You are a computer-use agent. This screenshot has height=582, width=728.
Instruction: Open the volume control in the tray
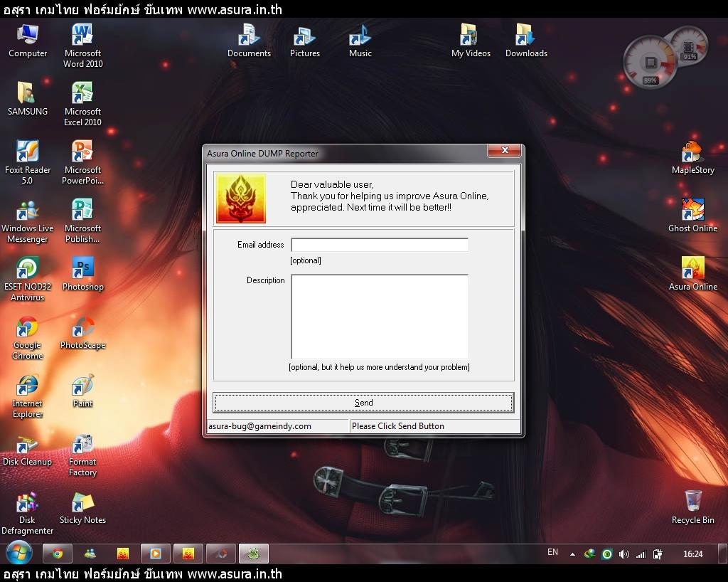click(x=624, y=554)
